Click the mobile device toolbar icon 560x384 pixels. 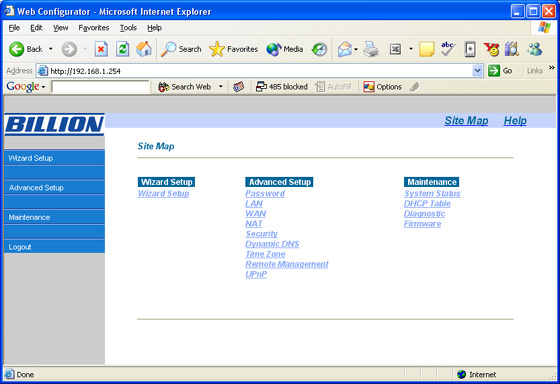(470, 49)
